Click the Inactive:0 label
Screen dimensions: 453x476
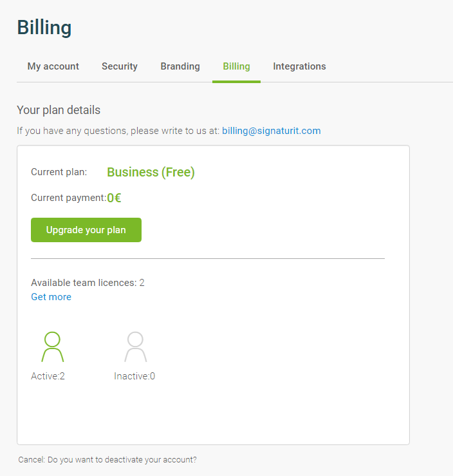[x=134, y=376]
